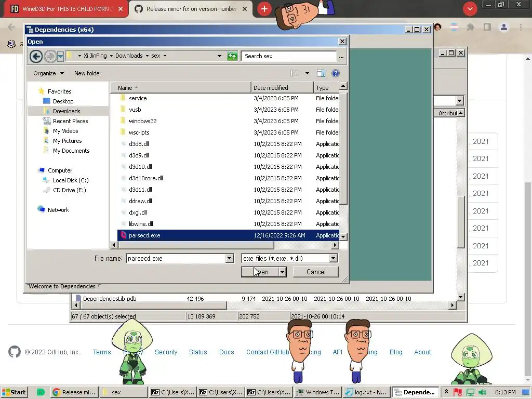Expand the Open button's split arrow

[x=283, y=272]
